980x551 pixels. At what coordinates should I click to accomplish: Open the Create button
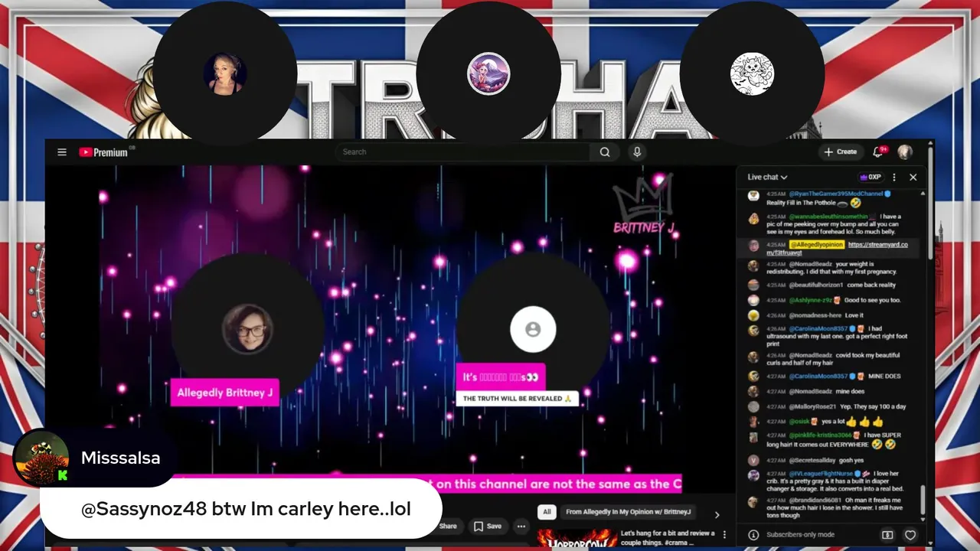841,152
